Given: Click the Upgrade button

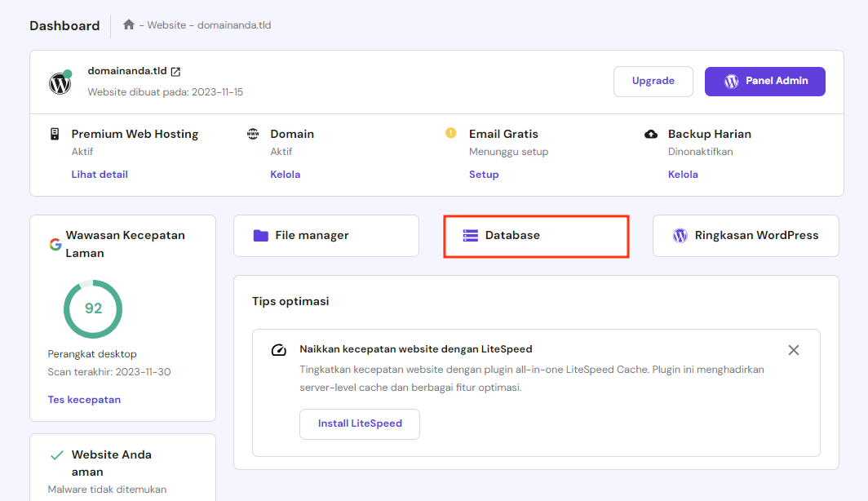Looking at the screenshot, I should (653, 81).
